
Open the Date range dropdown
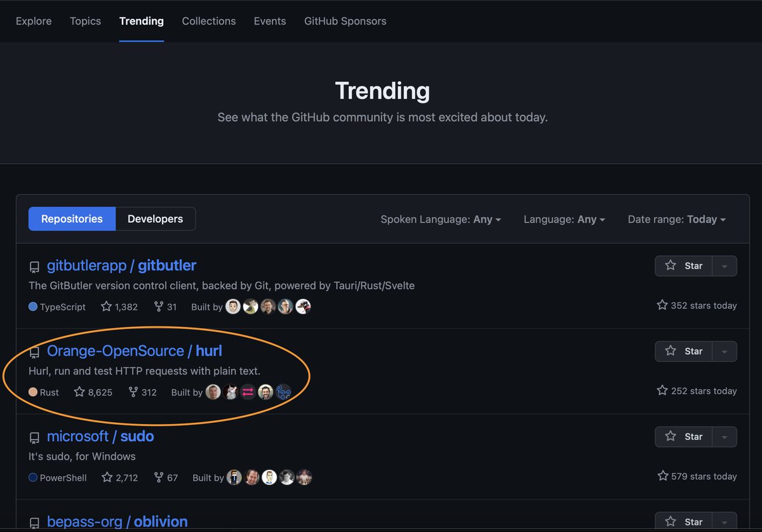(x=676, y=219)
